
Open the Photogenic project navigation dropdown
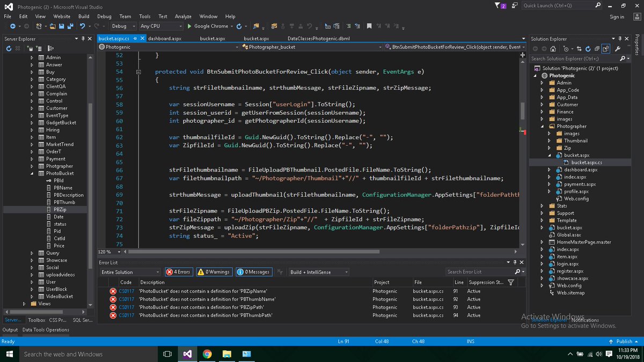click(x=169, y=47)
